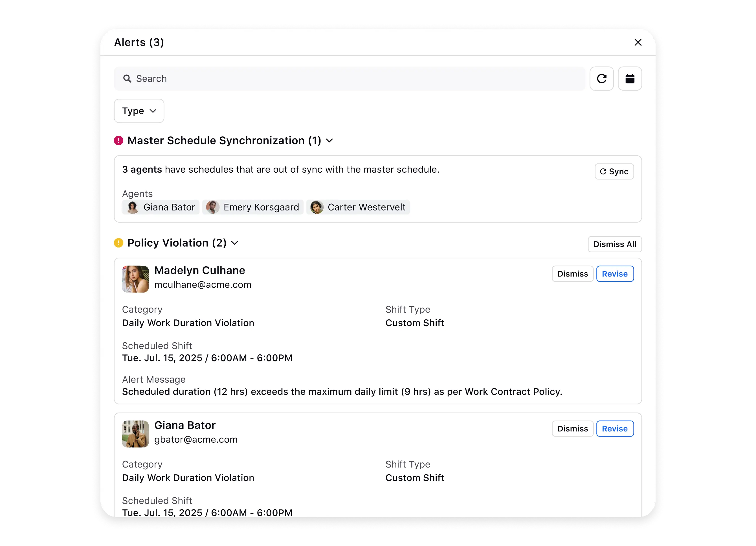
Task: Open the calendar icon button
Action: click(630, 79)
